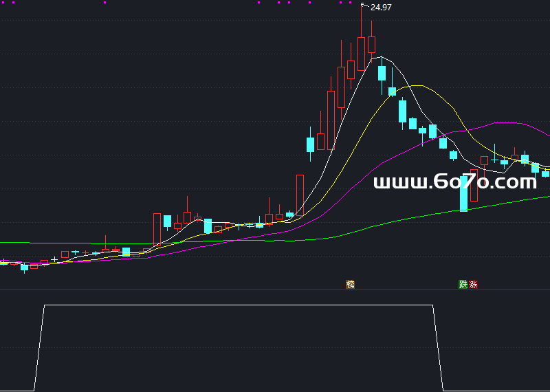Select the highest red candlestick below 24.97
The image size is (550, 392).
pos(362,53)
